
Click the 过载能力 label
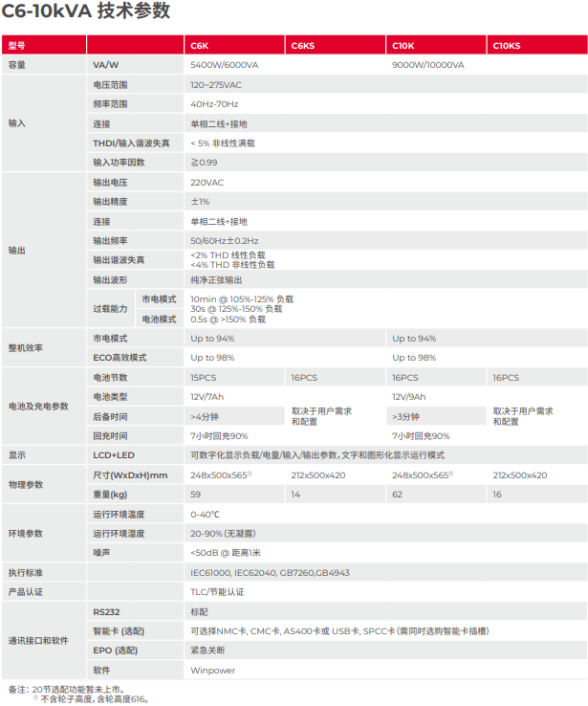(x=110, y=309)
